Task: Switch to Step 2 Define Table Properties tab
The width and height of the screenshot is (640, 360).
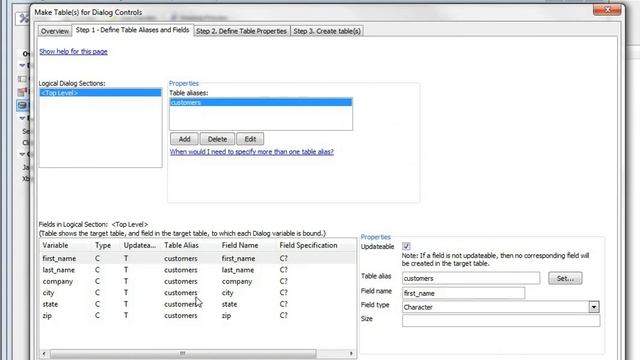Action: point(241,31)
